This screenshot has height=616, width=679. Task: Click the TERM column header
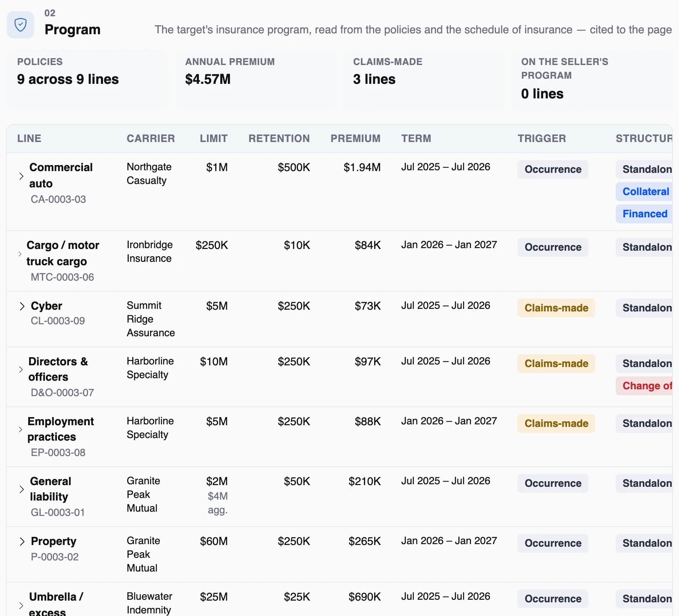click(416, 139)
